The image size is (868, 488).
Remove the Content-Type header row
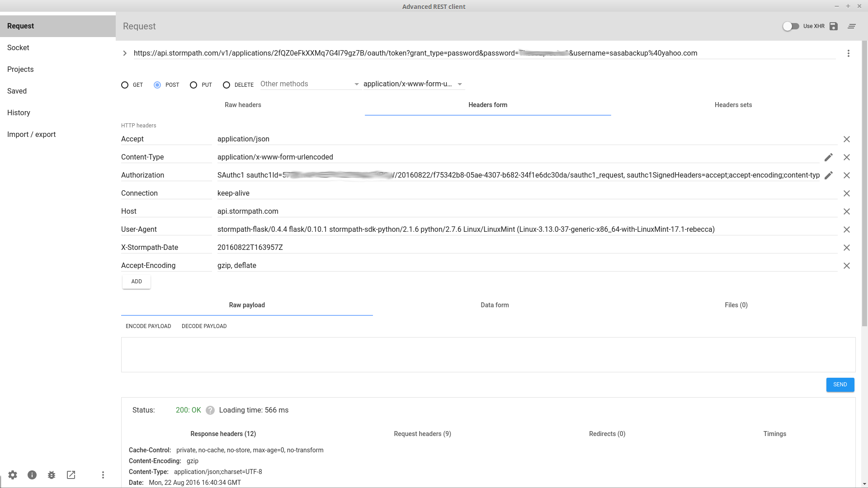[x=847, y=157]
